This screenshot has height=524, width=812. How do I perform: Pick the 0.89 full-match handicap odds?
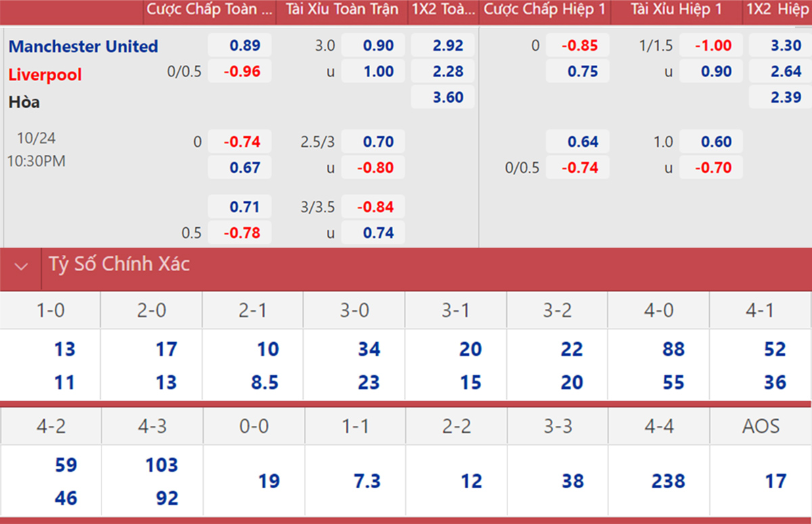coord(240,46)
